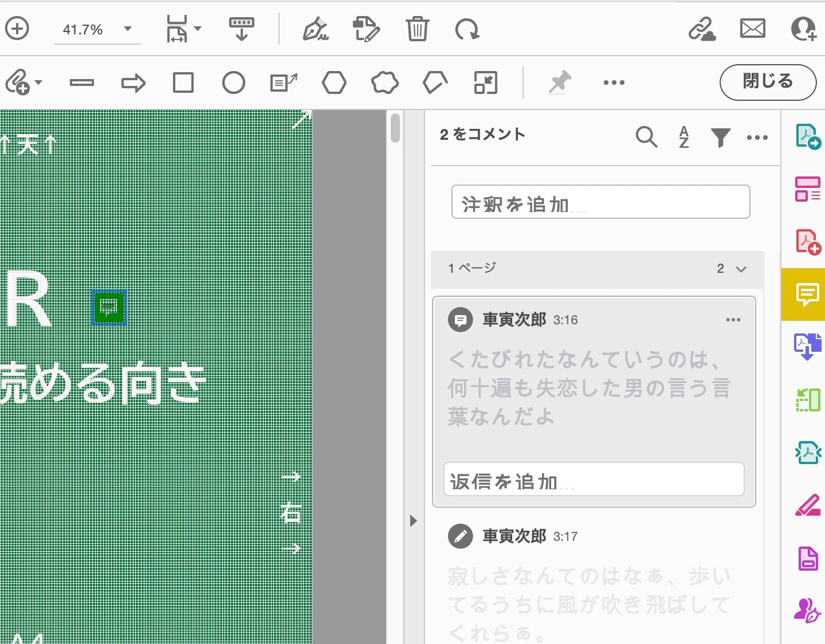825x644 pixels.
Task: Click the trash delete icon
Action: tap(417, 29)
